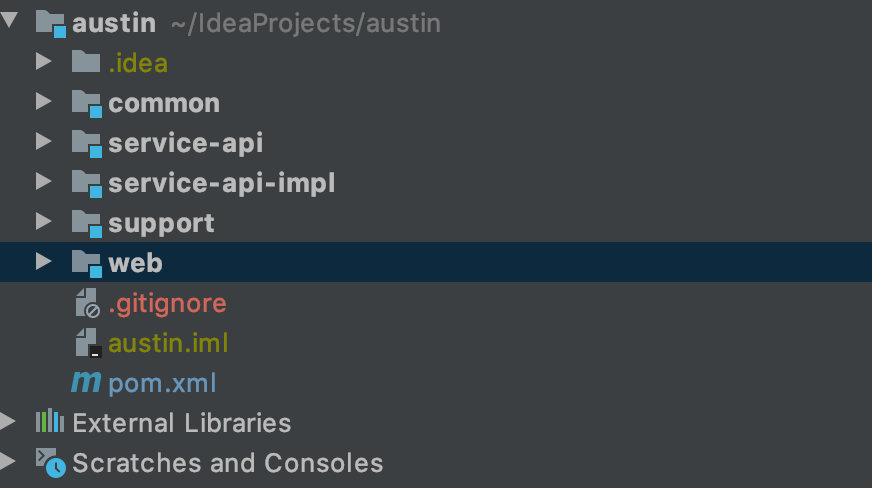Select the pom.xml file
Screen dimensions: 872x488
click(x=162, y=383)
